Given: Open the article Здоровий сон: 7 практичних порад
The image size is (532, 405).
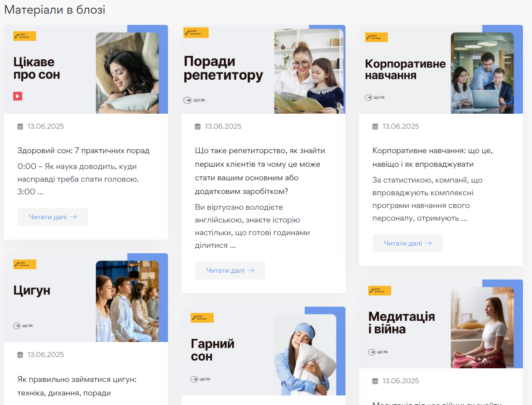Looking at the screenshot, I should tap(83, 150).
